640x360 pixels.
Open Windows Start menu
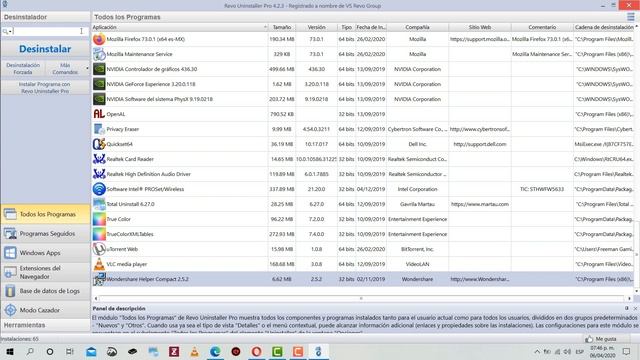click(10, 351)
